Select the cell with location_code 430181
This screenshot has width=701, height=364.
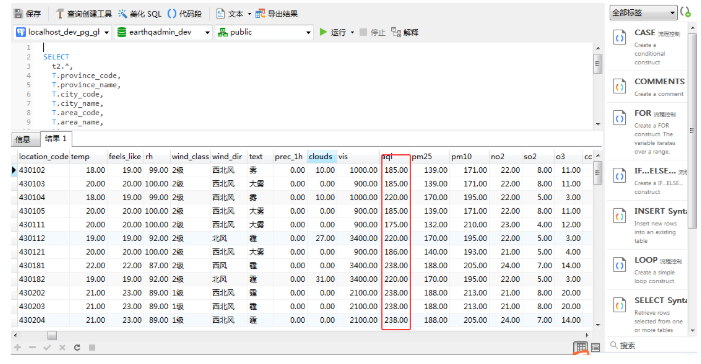point(43,266)
